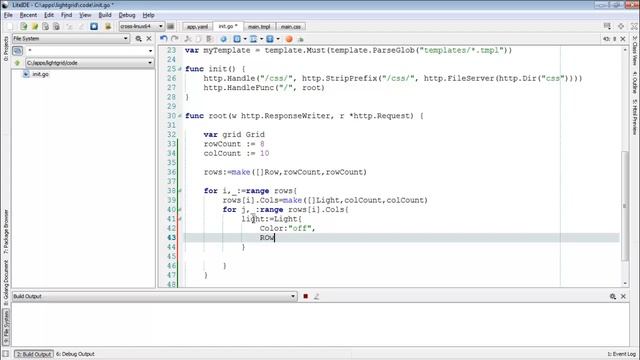
Task: Click line number 43 in the gutter
Action: tap(171, 238)
